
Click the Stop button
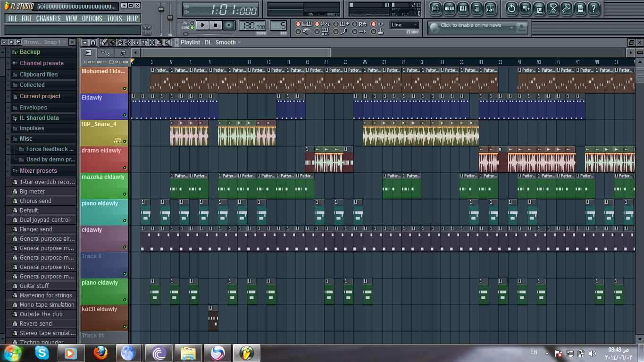(216, 25)
